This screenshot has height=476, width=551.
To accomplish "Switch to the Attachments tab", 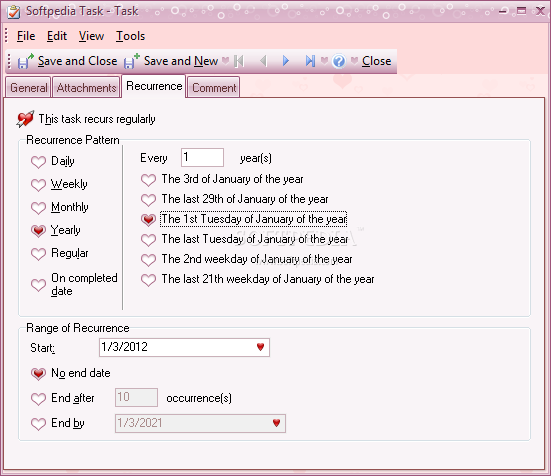I will [86, 87].
